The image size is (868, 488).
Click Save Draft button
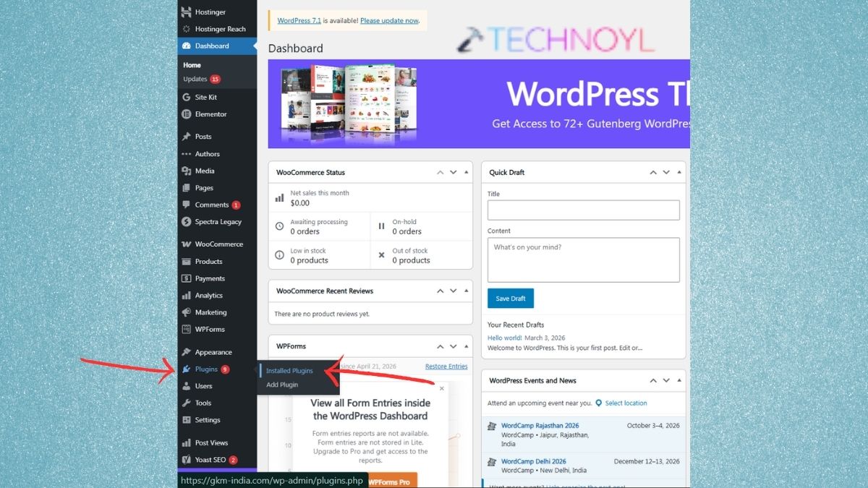click(511, 299)
